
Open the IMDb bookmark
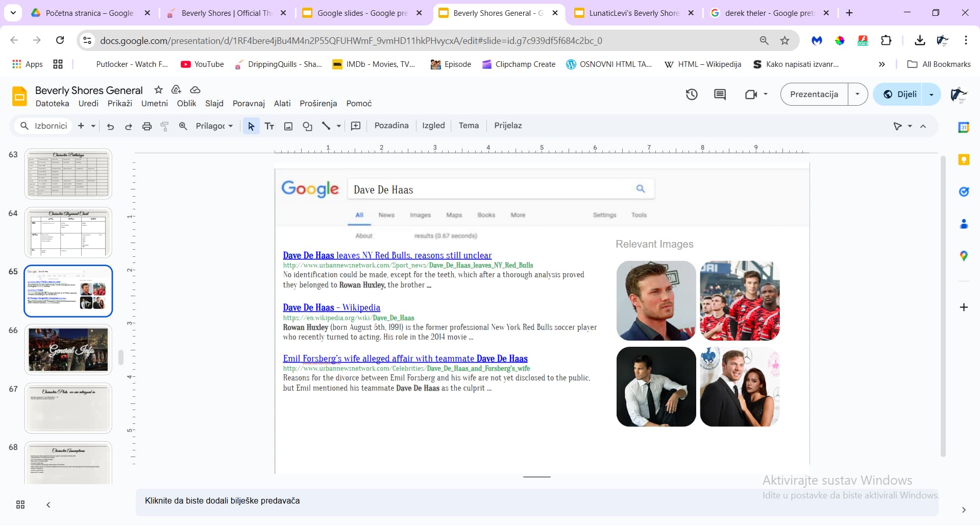point(374,64)
